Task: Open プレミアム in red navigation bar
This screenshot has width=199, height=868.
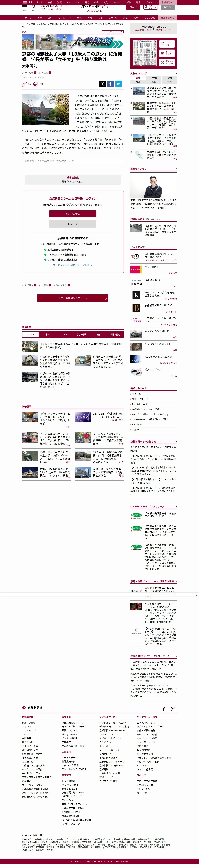Action: tap(149, 18)
